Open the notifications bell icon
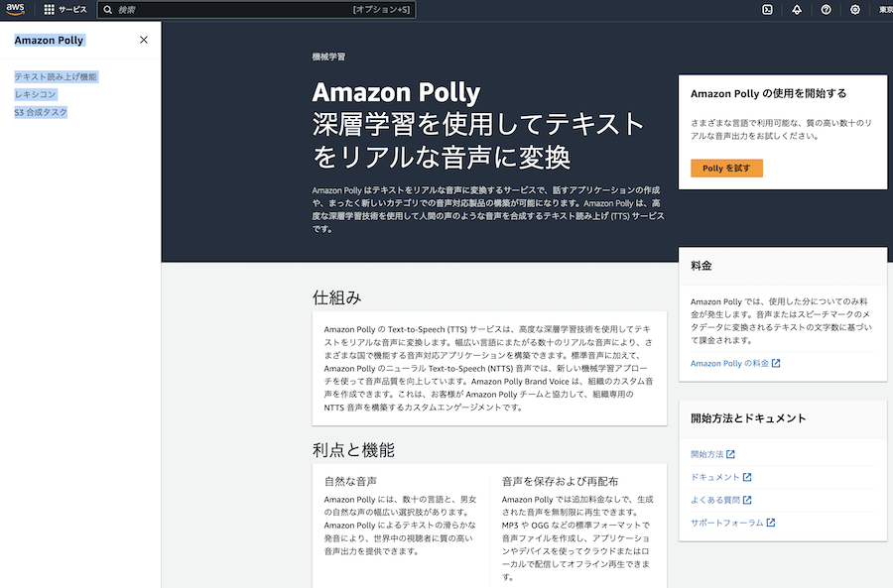This screenshot has width=893, height=588. point(796,10)
